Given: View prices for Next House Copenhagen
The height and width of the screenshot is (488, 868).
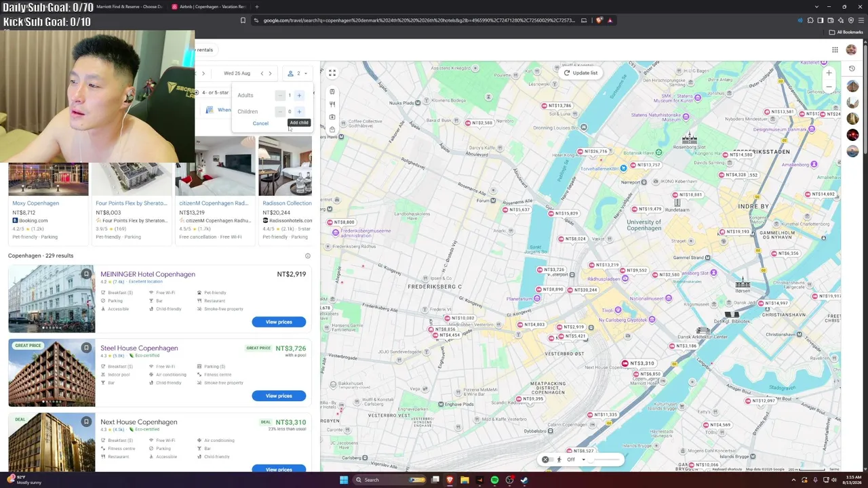Looking at the screenshot, I should [279, 469].
